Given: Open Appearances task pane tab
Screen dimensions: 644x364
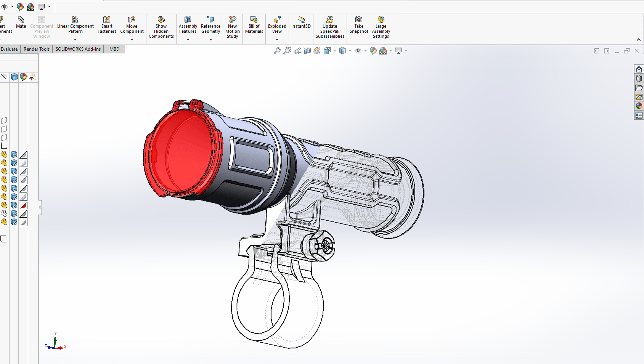Looking at the screenshot, I should pyautogui.click(x=639, y=106).
